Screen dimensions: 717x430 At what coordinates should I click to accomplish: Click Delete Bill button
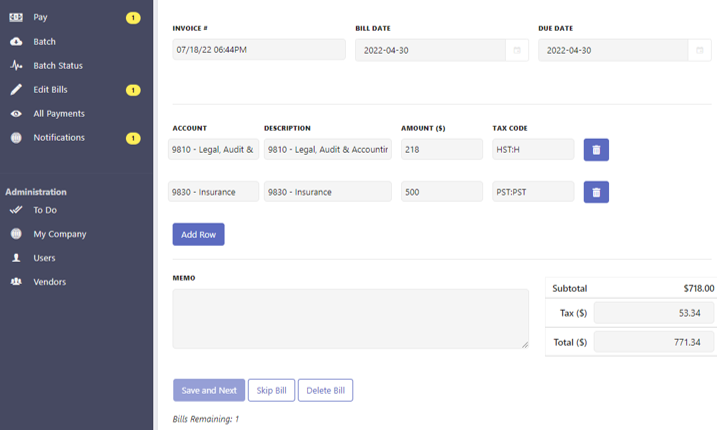tap(326, 390)
